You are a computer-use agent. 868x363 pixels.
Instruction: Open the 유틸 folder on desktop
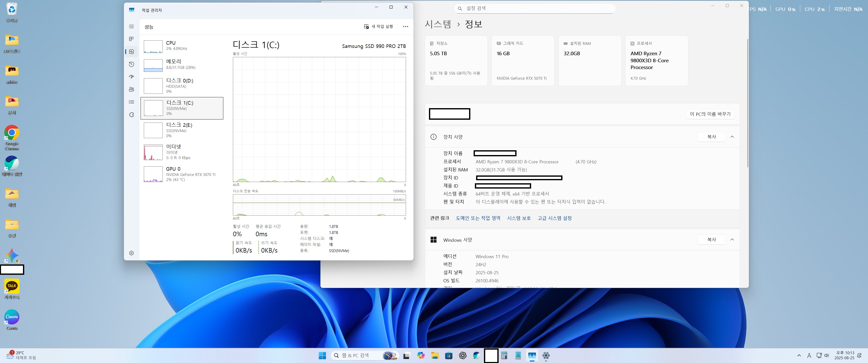click(12, 228)
